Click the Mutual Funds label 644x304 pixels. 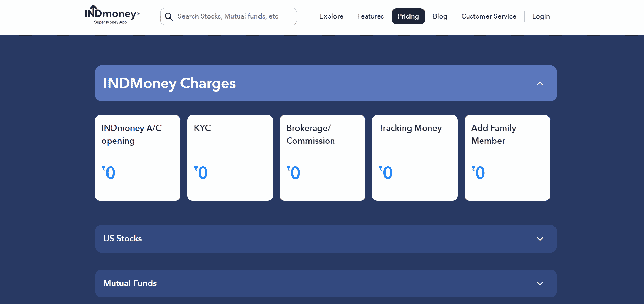coord(130,283)
